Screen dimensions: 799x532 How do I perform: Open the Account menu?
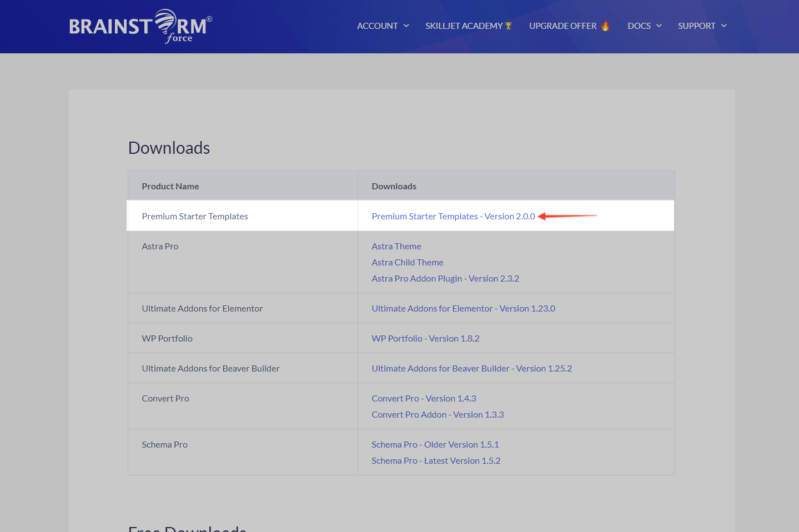pyautogui.click(x=378, y=26)
